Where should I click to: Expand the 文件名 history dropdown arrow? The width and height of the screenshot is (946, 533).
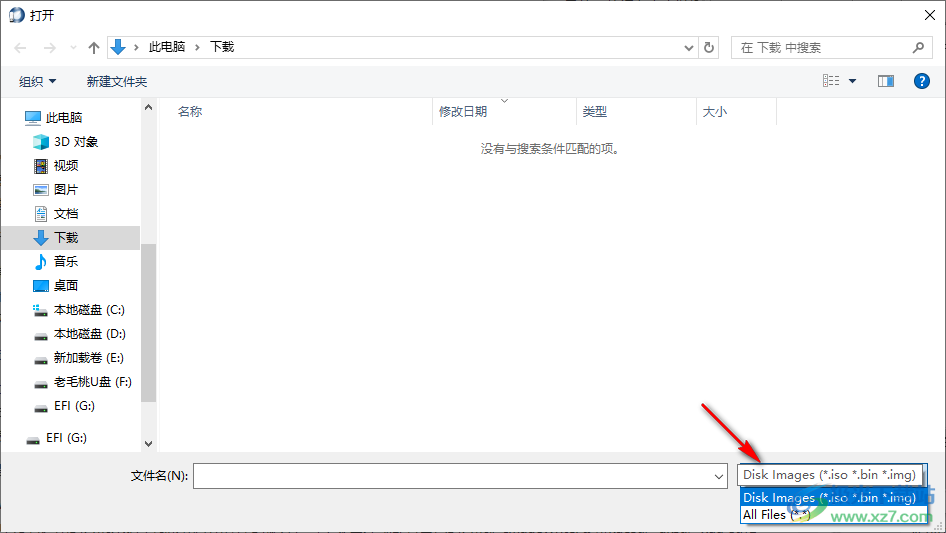[x=719, y=476]
